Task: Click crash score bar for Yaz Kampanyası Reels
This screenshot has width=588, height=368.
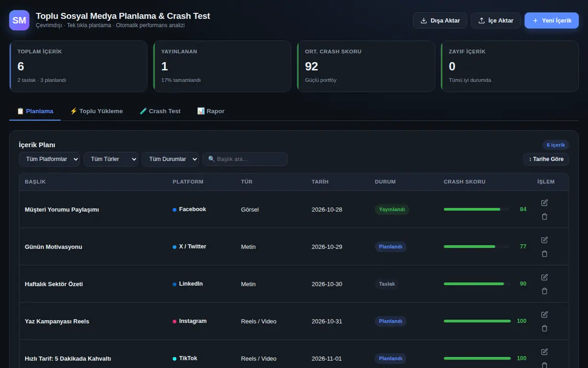Action: (x=477, y=321)
